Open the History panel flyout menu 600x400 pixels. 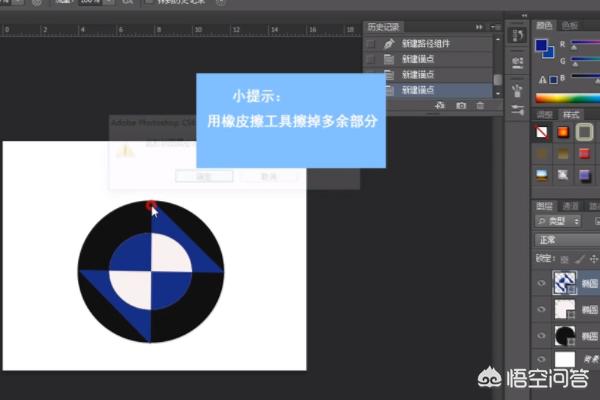(495, 27)
